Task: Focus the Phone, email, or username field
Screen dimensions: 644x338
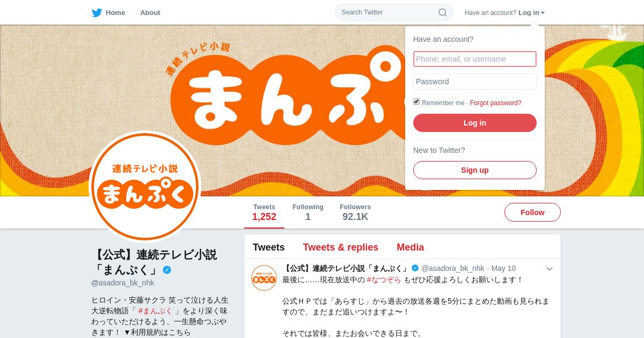Action: pos(475,59)
